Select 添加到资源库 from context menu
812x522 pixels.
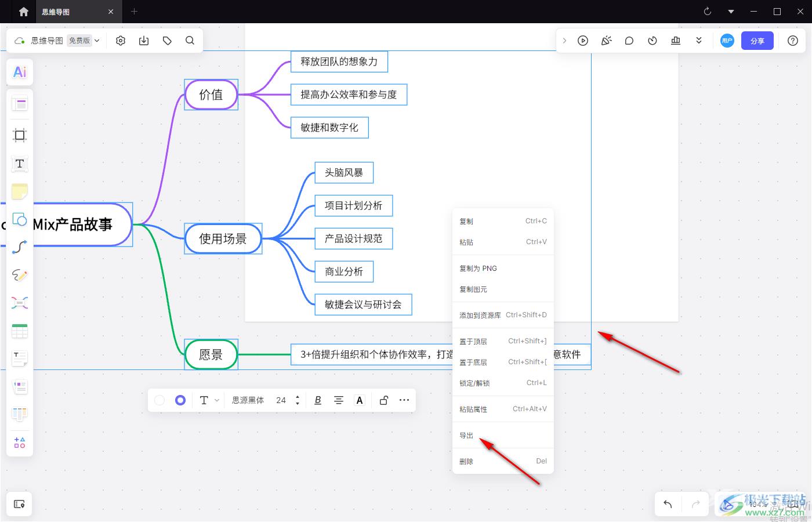coord(503,315)
